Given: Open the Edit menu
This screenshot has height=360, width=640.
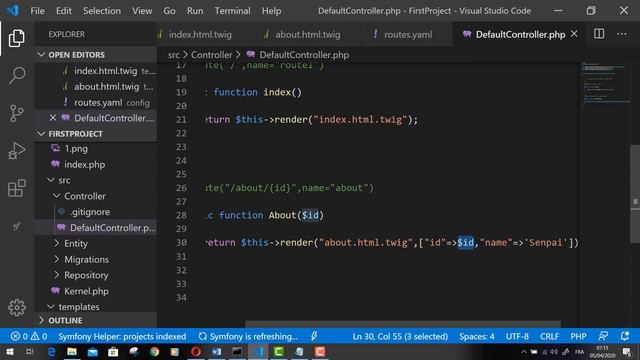Looking at the screenshot, I should 64,11.
